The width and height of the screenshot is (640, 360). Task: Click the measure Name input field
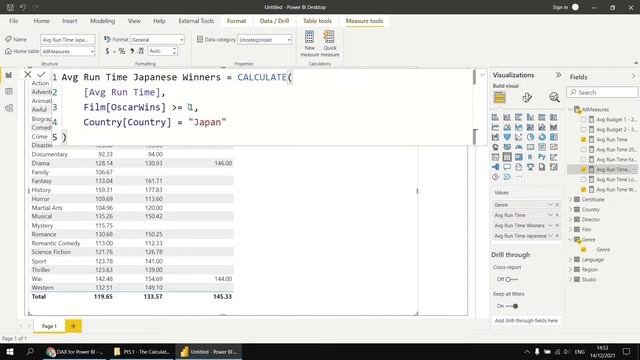68,40
